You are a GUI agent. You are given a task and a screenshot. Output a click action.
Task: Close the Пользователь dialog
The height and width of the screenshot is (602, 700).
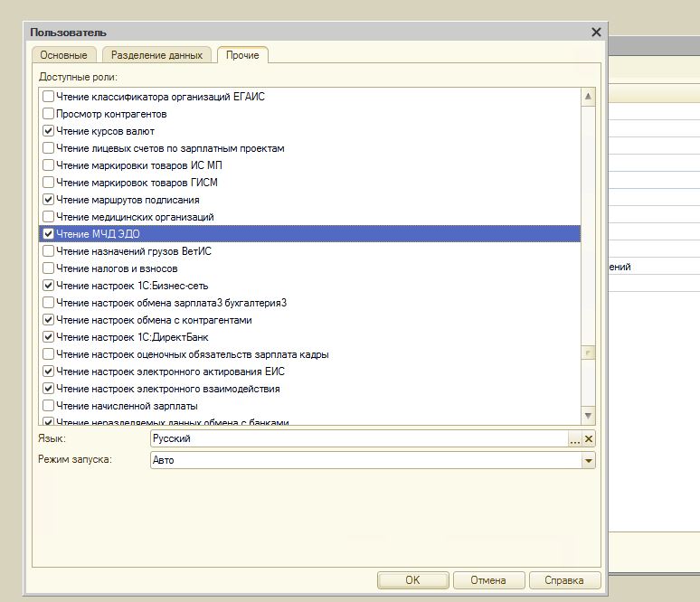pos(596,33)
